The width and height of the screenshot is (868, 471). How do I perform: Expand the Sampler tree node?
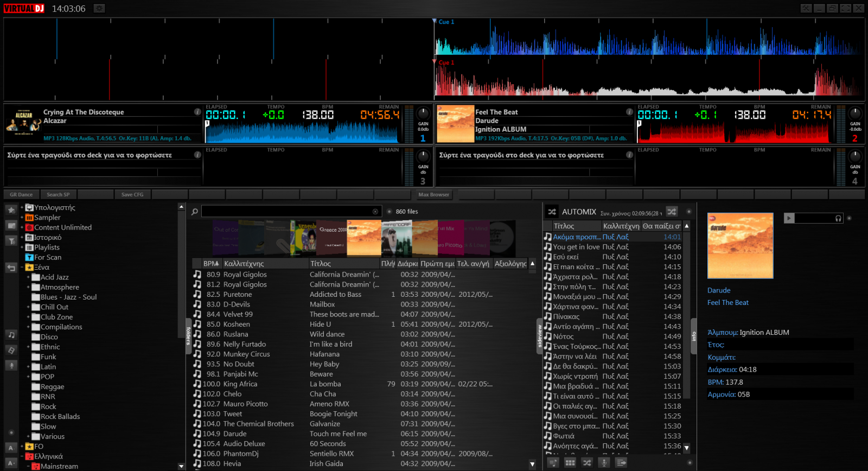click(22, 218)
